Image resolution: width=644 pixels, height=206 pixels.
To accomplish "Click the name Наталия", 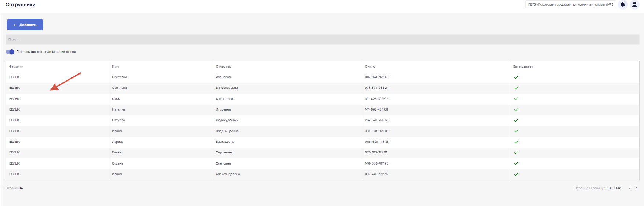I will pos(118,109).
